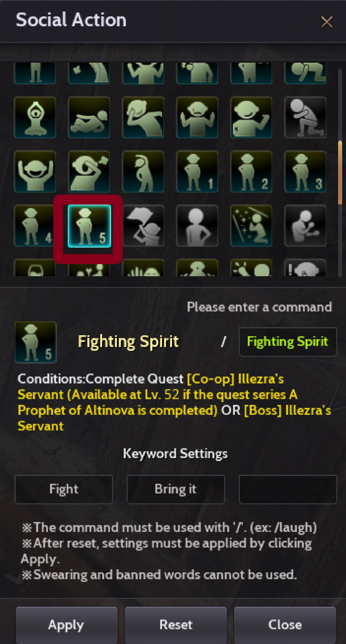Select the greyed kneeling action icon
346x644 pixels.
point(305,118)
